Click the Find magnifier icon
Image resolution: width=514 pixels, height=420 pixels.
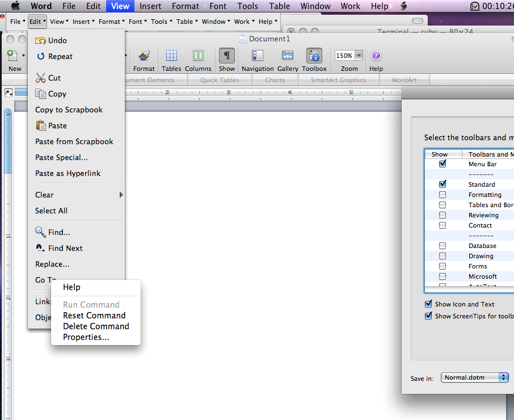tap(40, 232)
